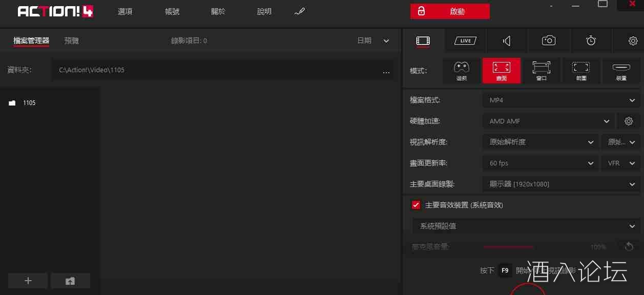Open hardware acceleration settings gear
The image size is (644, 295).
(629, 121)
